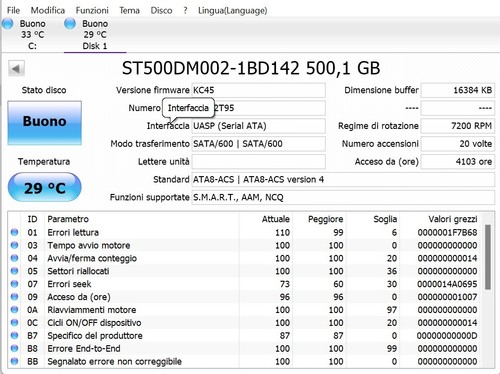Click raw value 000000001007
Image resolution: width=500 pixels, height=374 pixels.
[447, 297]
